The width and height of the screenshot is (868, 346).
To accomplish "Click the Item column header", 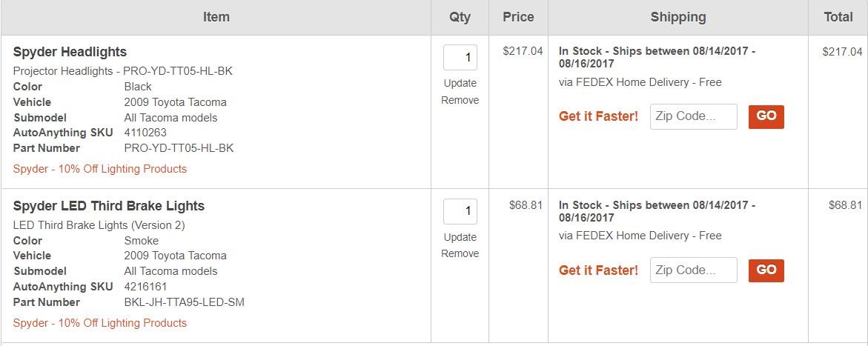I will 216,17.
